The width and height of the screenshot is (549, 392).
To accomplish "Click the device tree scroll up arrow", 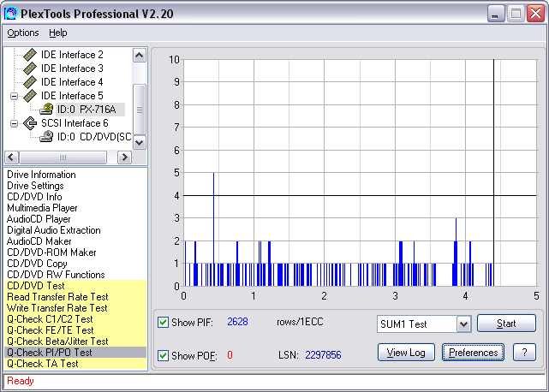I will 140,56.
